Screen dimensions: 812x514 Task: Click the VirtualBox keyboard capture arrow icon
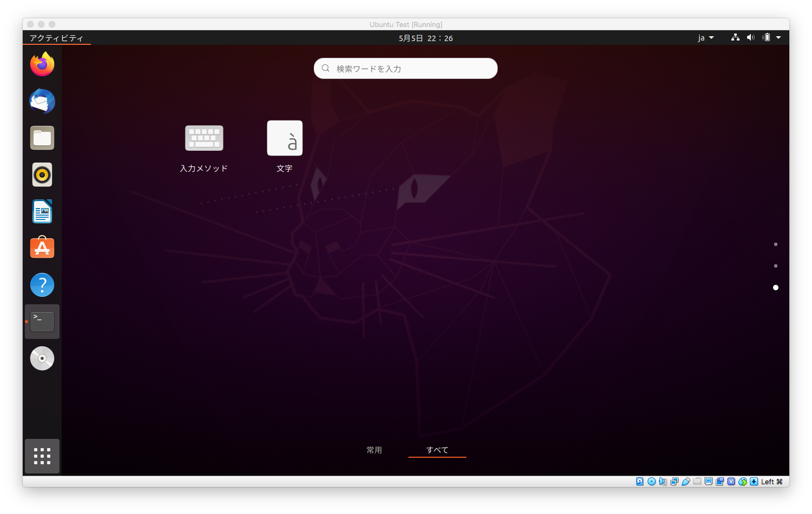[x=754, y=482]
